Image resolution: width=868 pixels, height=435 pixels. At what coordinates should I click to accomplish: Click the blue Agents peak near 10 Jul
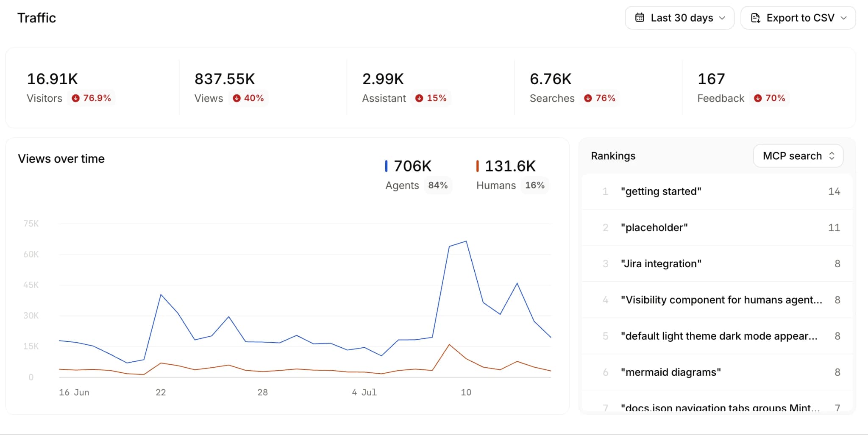[x=466, y=241]
